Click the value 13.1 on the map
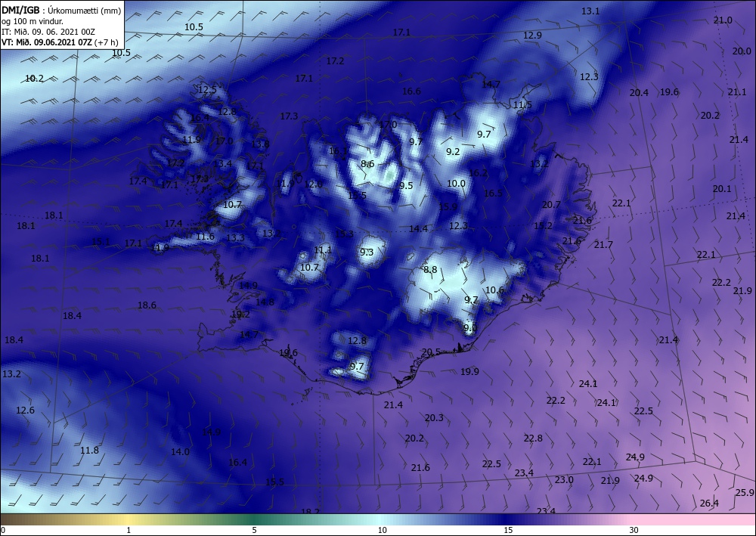This screenshot has width=756, height=536. click(590, 11)
